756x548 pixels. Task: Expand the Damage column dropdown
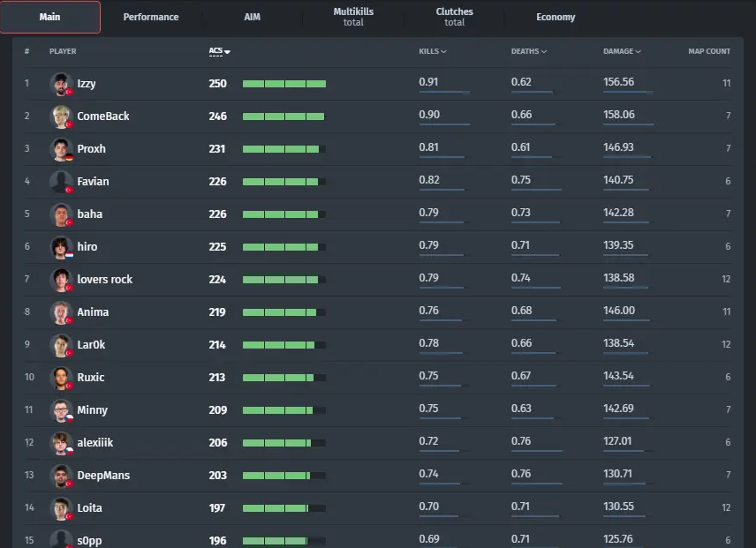(x=622, y=51)
